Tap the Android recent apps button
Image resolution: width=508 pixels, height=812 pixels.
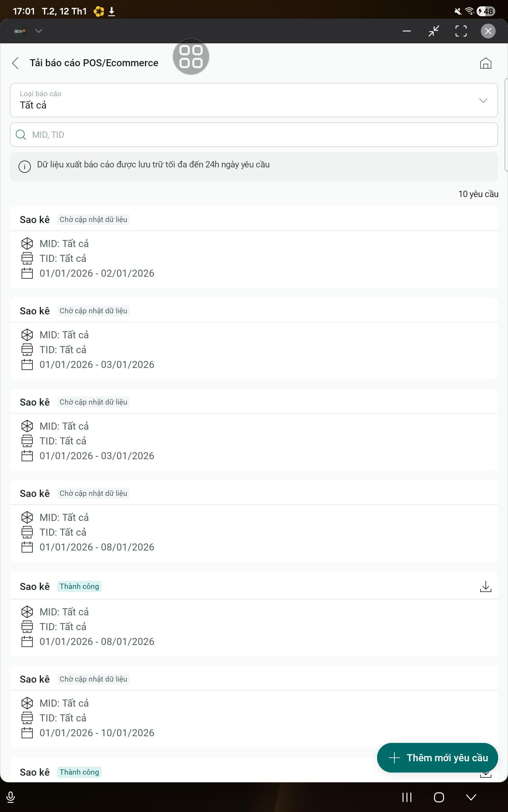point(407,797)
